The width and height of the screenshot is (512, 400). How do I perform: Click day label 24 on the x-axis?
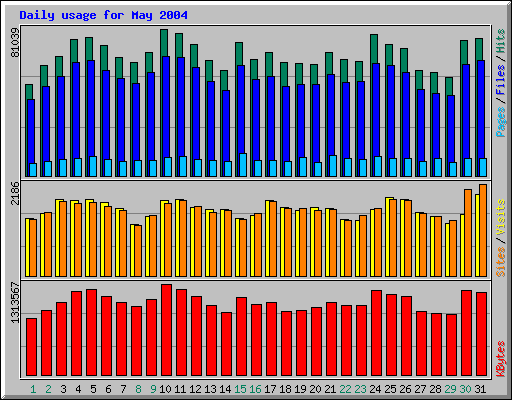point(375,389)
